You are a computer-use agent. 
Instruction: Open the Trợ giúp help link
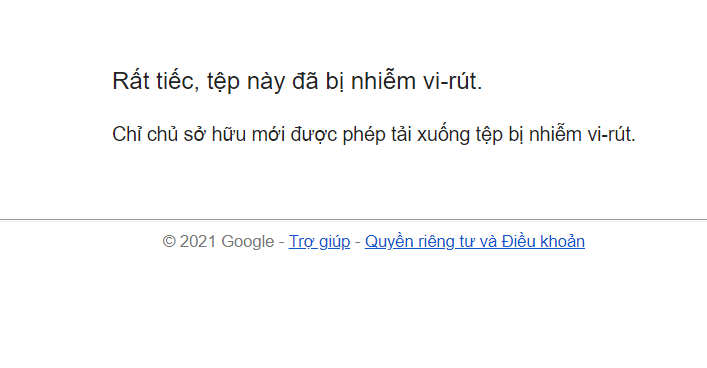point(319,242)
